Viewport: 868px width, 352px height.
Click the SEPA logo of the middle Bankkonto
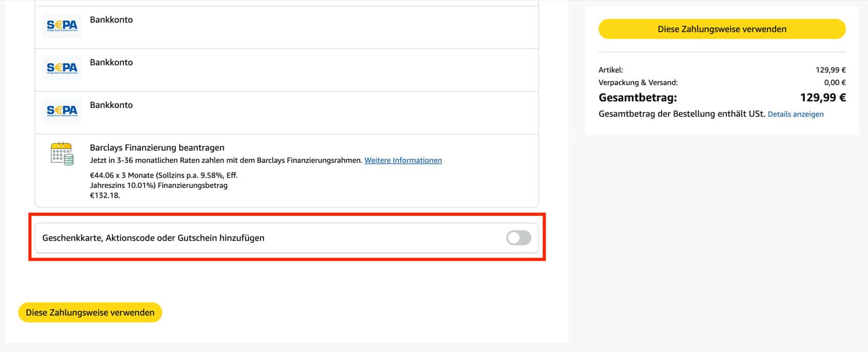tap(62, 68)
